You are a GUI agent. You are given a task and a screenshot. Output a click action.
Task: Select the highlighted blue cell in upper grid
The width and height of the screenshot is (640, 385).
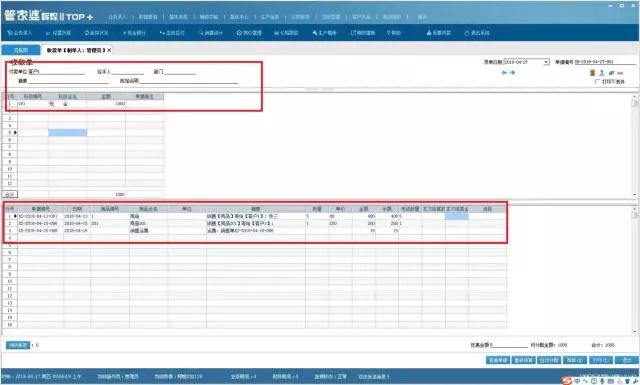pos(68,132)
